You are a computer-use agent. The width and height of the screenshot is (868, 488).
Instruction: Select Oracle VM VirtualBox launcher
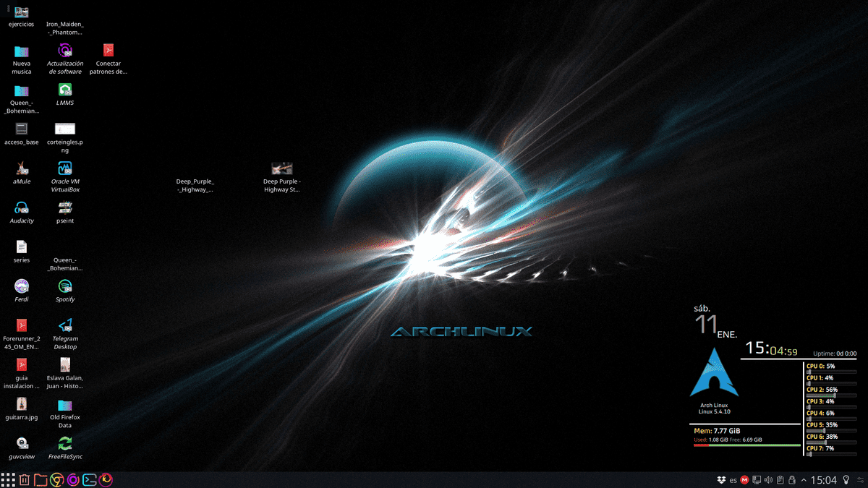[x=65, y=177]
